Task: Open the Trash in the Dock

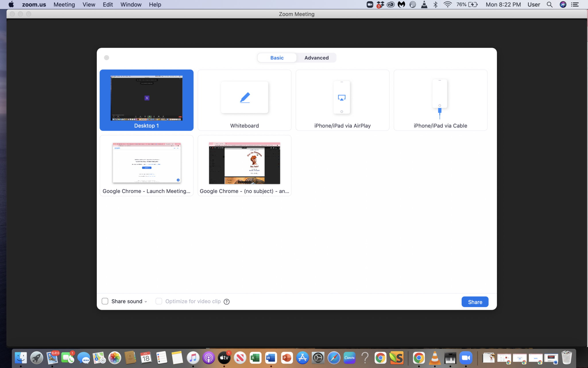Action: (567, 357)
